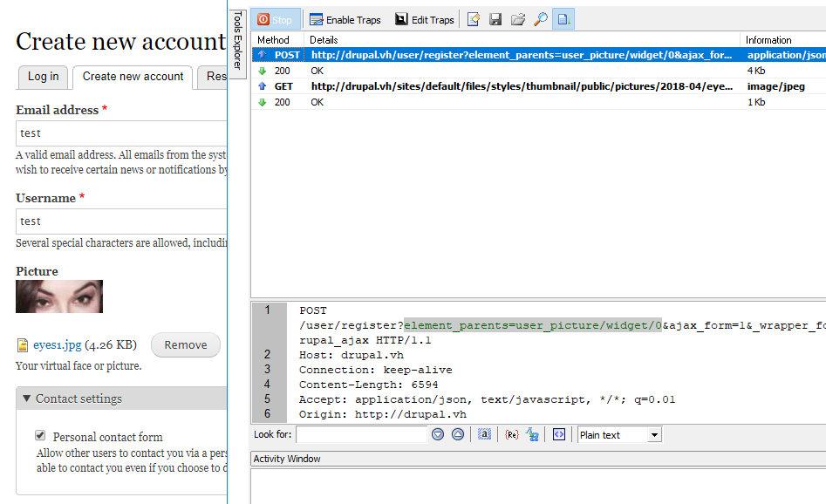The height and width of the screenshot is (504, 826).
Task: Open the Tools Explorer side tab
Action: coord(237,40)
